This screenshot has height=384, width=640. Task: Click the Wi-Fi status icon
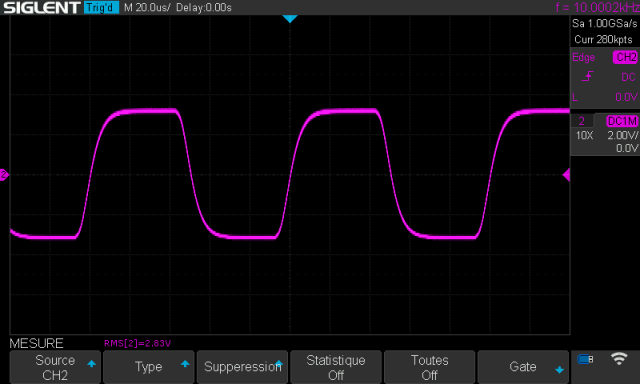point(619,359)
